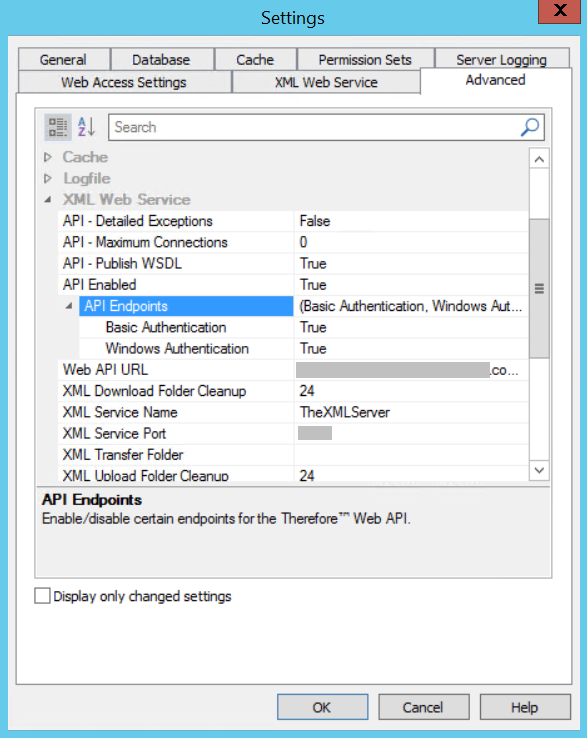Click scrollbar down arrow in property grid
This screenshot has height=738, width=587.
pyautogui.click(x=539, y=470)
